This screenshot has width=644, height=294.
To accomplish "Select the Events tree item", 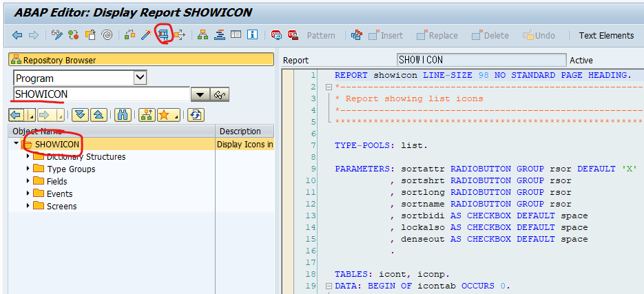I will click(x=59, y=193).
